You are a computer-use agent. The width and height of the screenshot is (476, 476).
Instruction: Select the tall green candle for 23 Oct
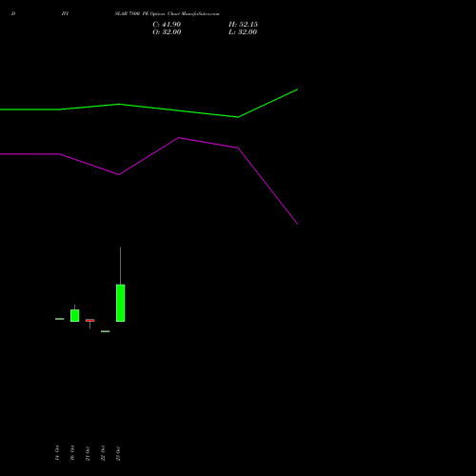coord(120,303)
